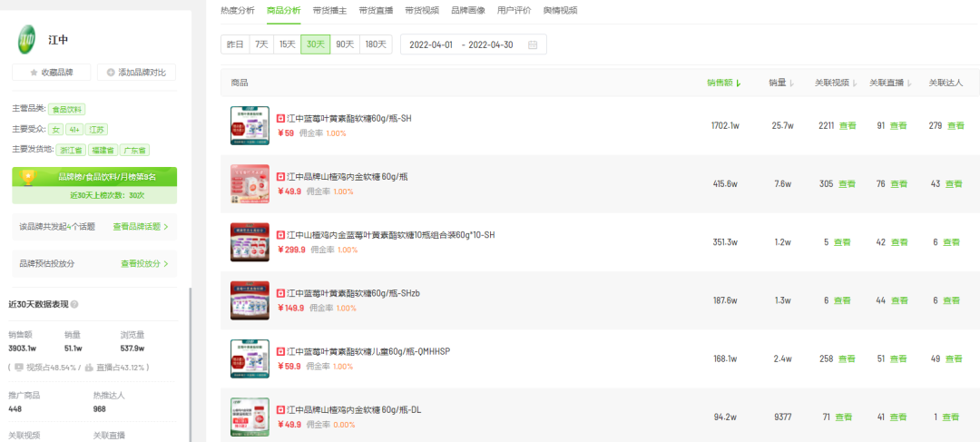Viewport: 980px width, 442px height.
Task: Select the 90天 time range
Action: (345, 44)
